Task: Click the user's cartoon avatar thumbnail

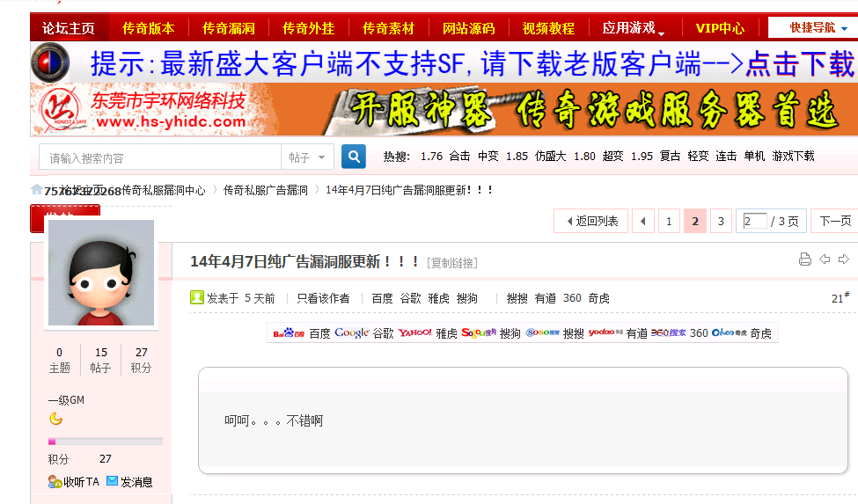Action: coord(101,274)
